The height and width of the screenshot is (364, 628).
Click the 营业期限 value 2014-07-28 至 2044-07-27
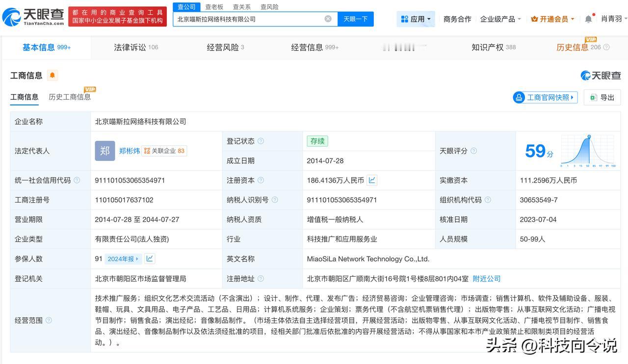click(137, 220)
